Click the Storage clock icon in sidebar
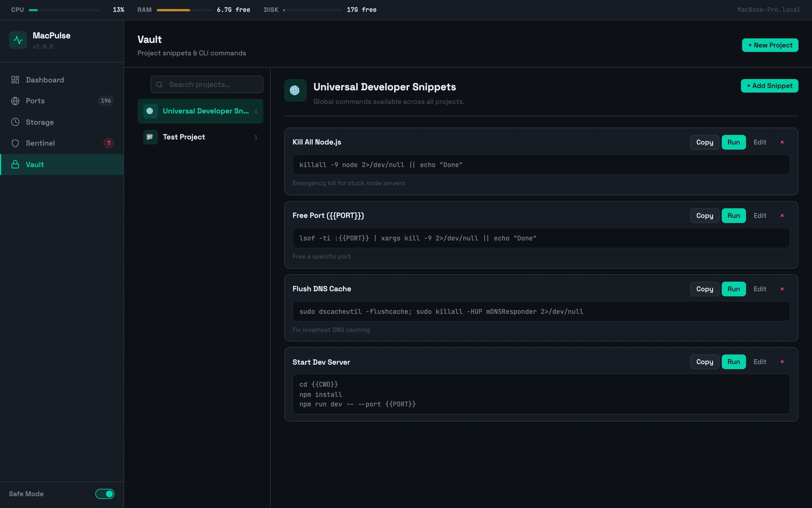812x508 pixels. [15, 122]
